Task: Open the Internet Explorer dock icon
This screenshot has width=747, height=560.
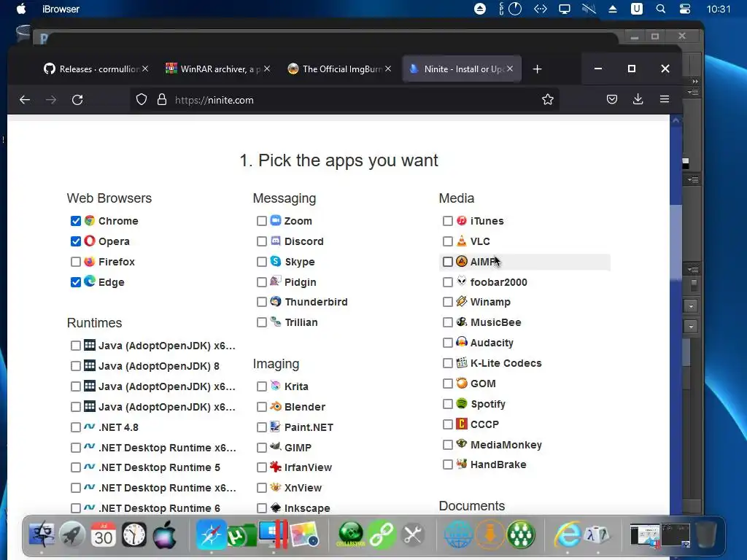Action: (567, 534)
